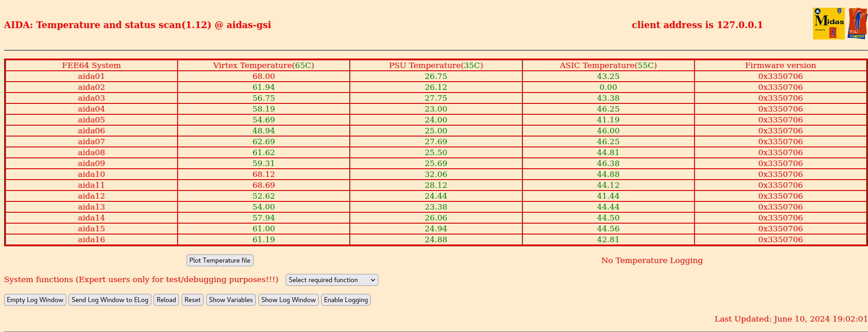This screenshot has height=332, width=868.
Task: Click aida07 Virtex value 62.69
Action: coord(263,142)
